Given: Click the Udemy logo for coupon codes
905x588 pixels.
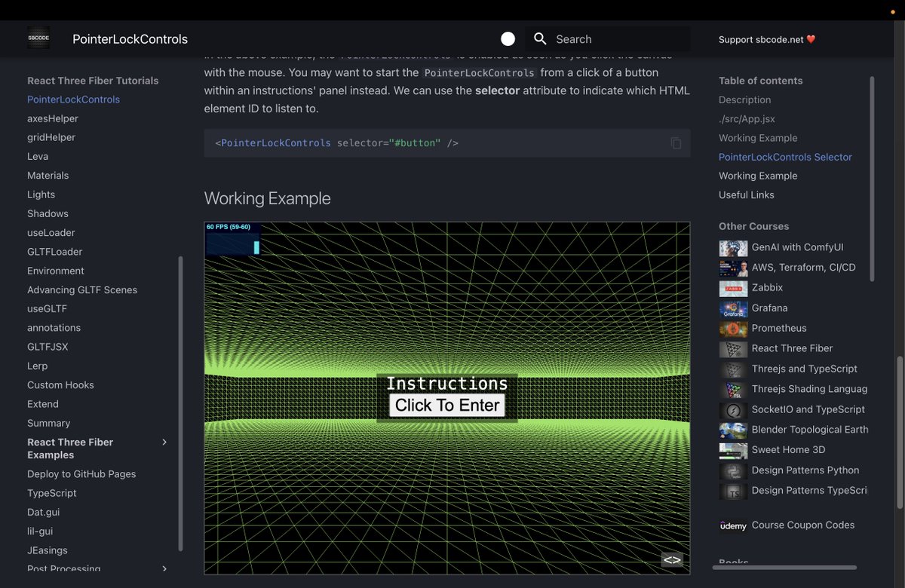Looking at the screenshot, I should click(733, 525).
